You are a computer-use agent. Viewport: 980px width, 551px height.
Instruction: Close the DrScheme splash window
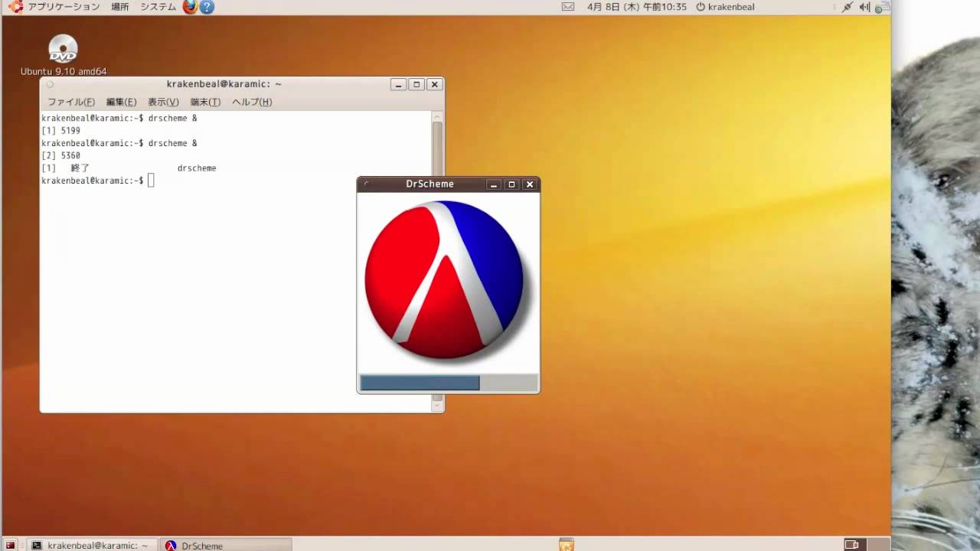[529, 184]
